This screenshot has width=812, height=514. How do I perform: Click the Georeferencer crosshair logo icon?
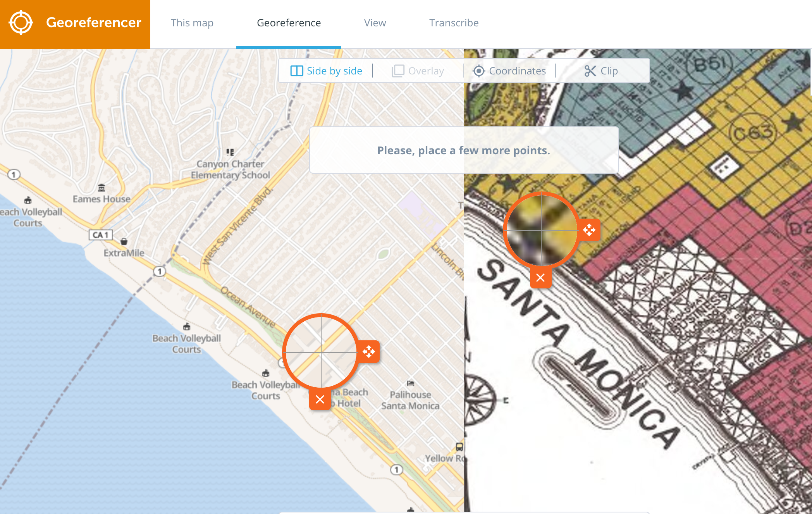pos(21,23)
